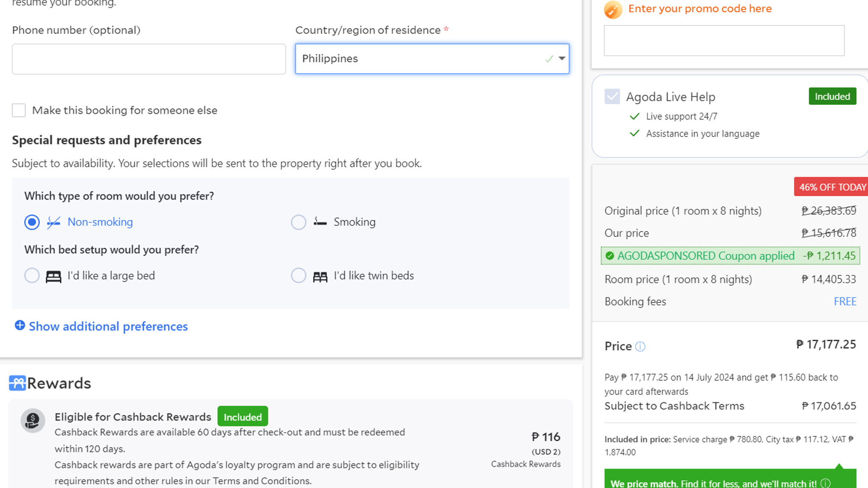Click the large bed icon
The height and width of the screenshot is (488, 868).
(53, 276)
